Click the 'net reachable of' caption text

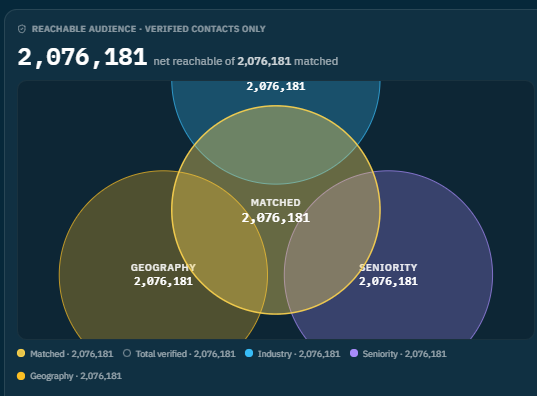click(x=194, y=61)
